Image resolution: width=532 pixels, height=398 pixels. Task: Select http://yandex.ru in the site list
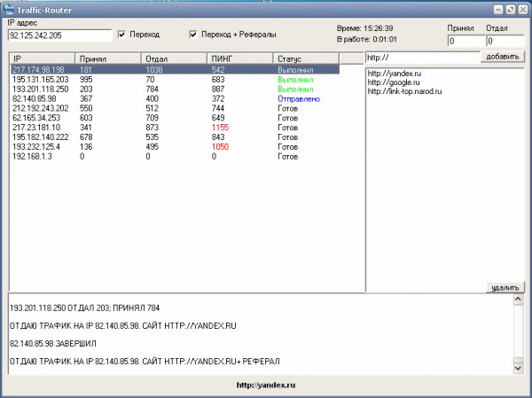coord(396,74)
